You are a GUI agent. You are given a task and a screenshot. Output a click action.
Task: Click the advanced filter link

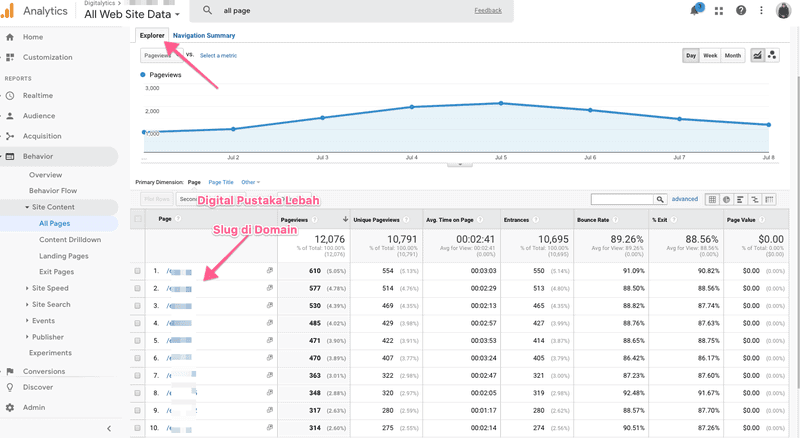click(685, 199)
